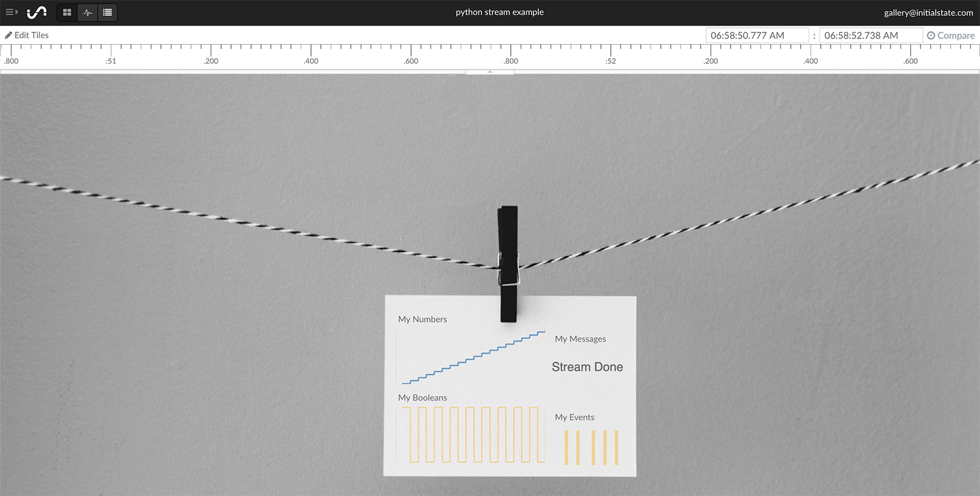Viewport: 980px width, 496px height.
Task: Select the My Booleans square wave chart
Action: coord(472,435)
